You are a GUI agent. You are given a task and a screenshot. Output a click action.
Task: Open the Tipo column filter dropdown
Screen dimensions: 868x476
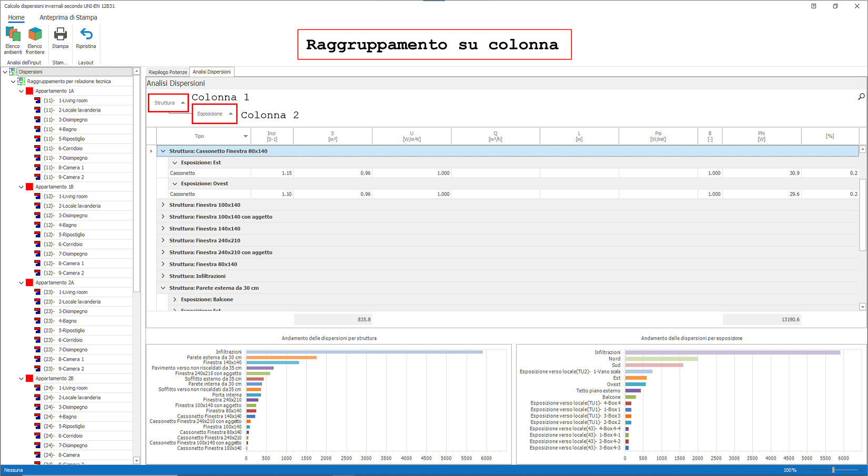pyautogui.click(x=246, y=136)
